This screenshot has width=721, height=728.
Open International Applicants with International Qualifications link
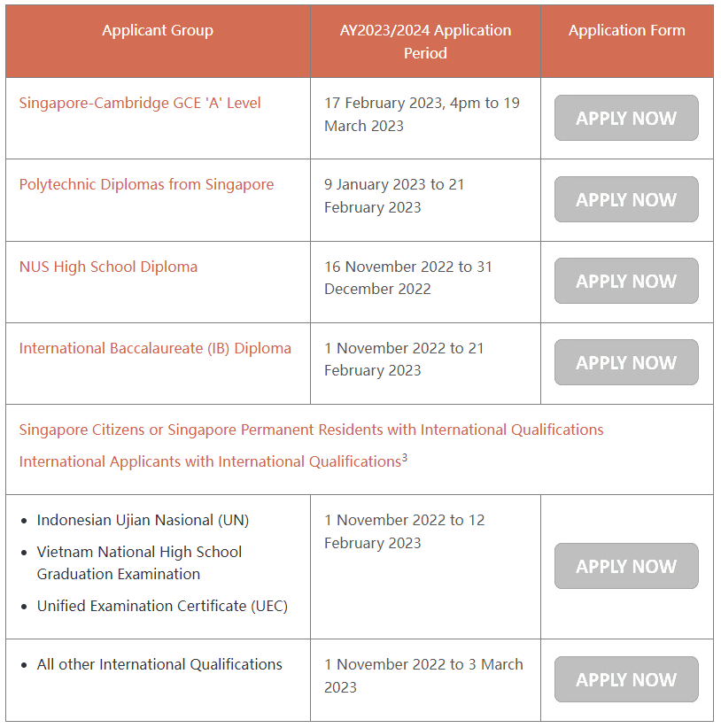[210, 461]
